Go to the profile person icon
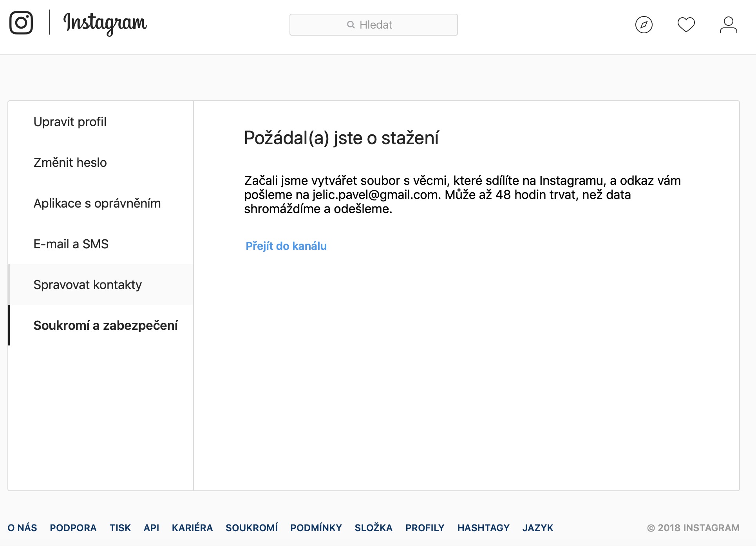This screenshot has width=756, height=546. [728, 25]
